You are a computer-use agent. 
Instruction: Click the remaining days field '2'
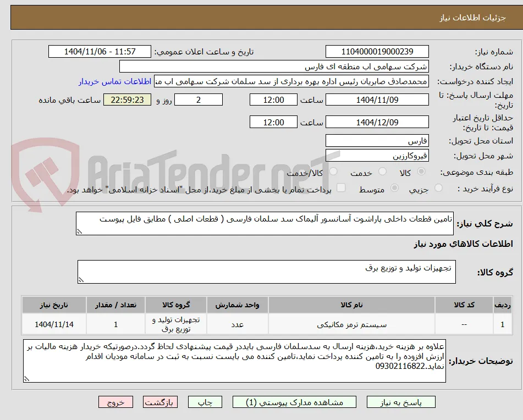[199, 100]
